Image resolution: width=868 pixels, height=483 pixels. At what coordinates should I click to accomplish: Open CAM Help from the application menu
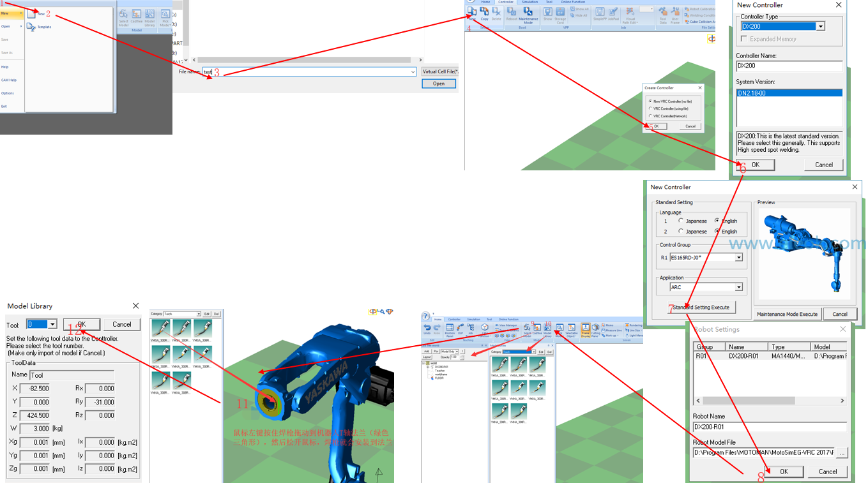[9, 80]
